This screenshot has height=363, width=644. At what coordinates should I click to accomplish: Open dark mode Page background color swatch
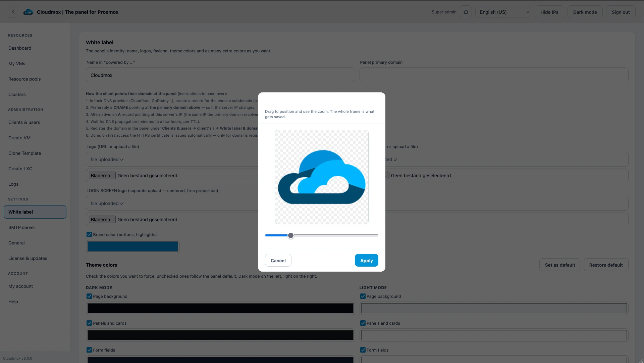(220, 308)
